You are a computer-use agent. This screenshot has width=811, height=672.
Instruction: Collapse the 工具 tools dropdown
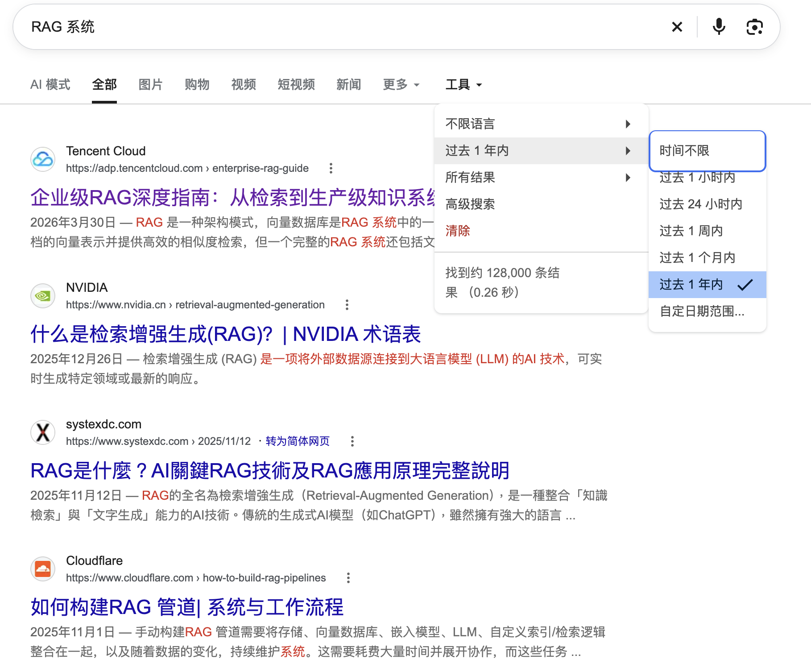point(463,84)
